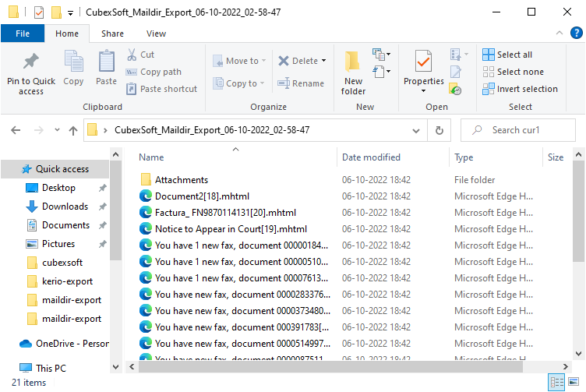Select Desktop in navigation pane
The width and height of the screenshot is (586, 392).
[58, 188]
